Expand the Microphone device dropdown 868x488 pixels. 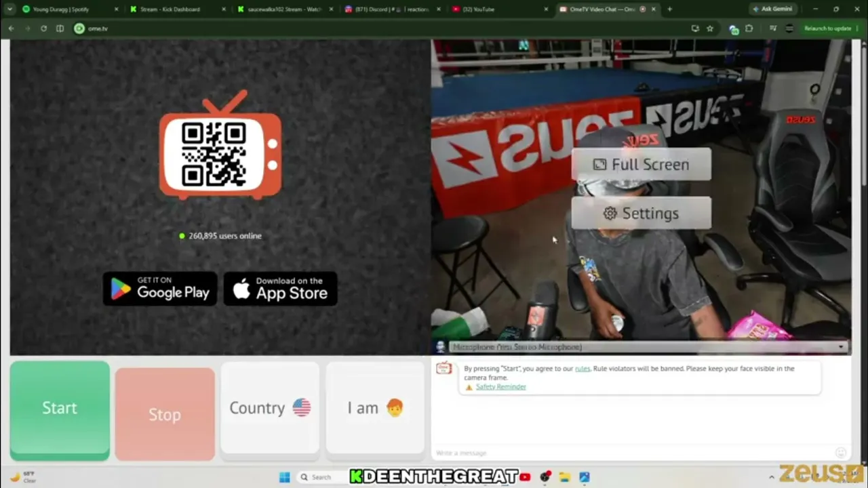pyautogui.click(x=648, y=347)
